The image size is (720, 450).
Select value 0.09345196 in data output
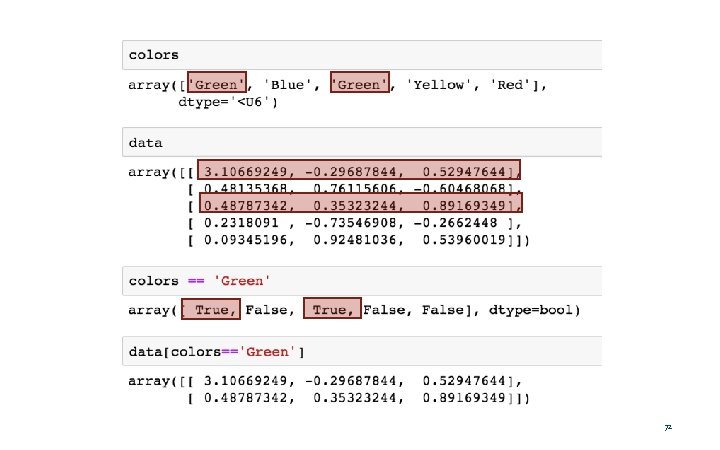point(245,240)
